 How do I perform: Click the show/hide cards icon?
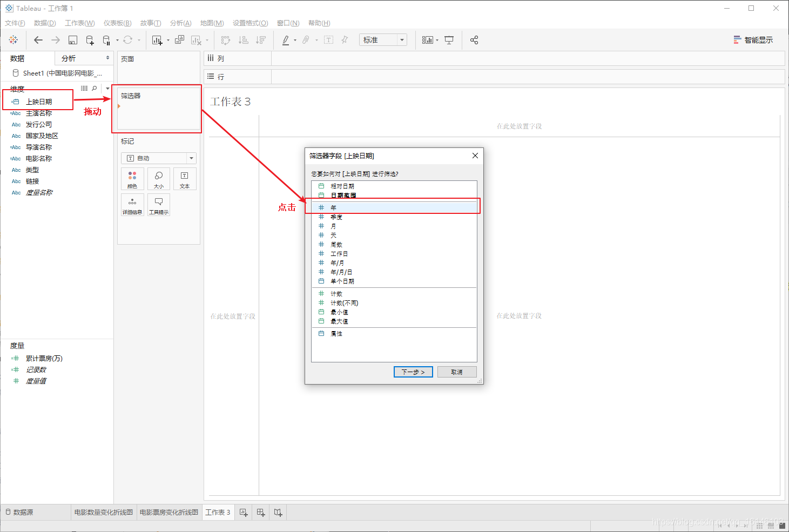click(x=428, y=40)
